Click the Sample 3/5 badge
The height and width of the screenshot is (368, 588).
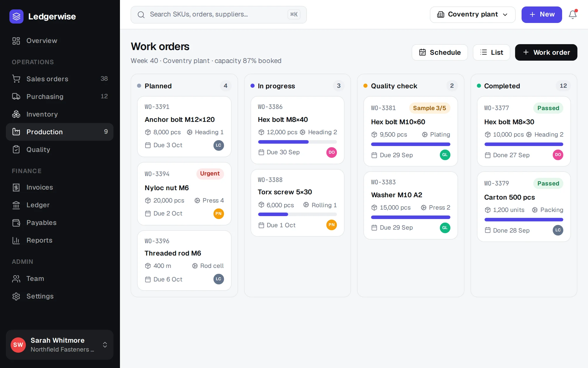click(430, 108)
